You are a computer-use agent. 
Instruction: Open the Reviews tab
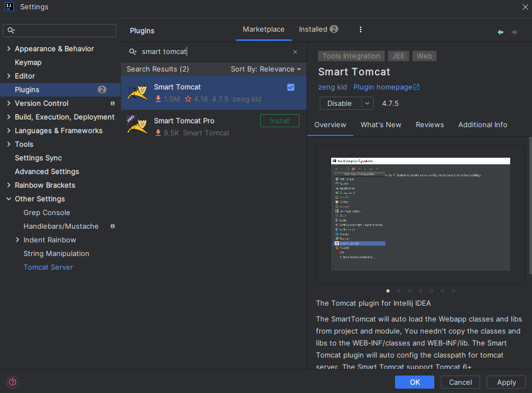429,125
